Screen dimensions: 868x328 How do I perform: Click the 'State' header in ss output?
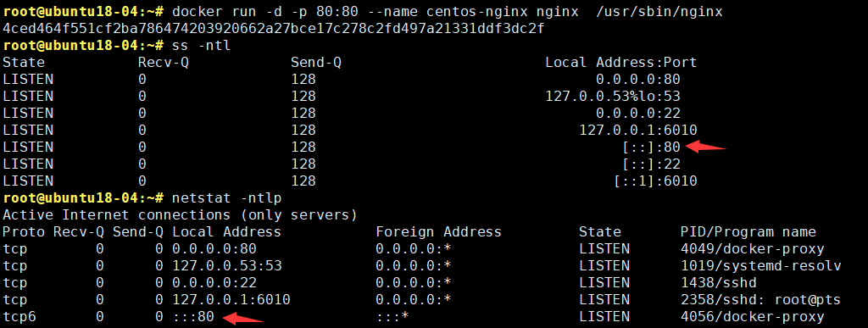(x=24, y=63)
